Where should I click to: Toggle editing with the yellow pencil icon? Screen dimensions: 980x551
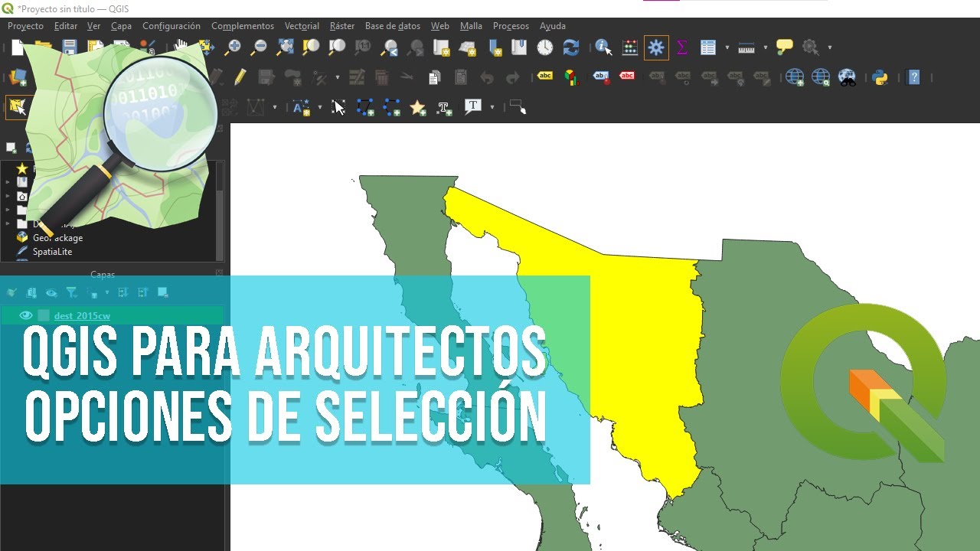(x=240, y=77)
